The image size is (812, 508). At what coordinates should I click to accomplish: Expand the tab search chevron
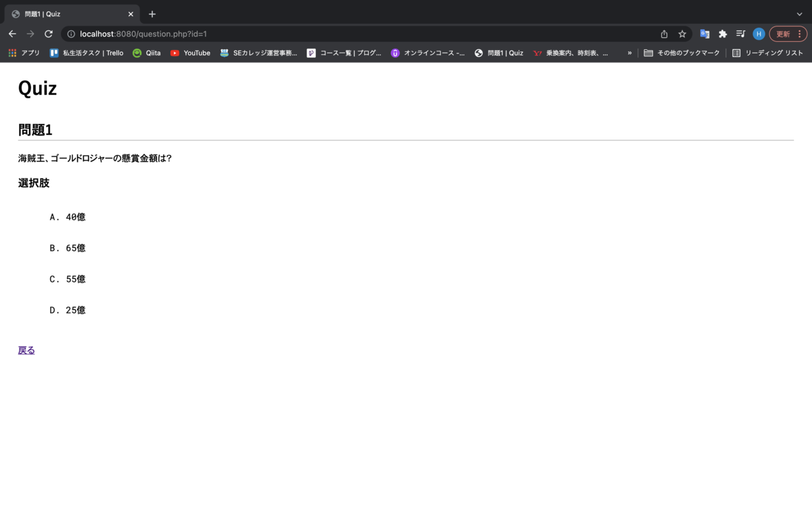[799, 14]
